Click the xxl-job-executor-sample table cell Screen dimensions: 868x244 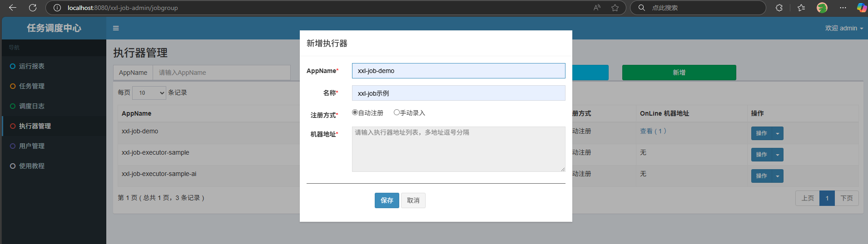(155, 152)
